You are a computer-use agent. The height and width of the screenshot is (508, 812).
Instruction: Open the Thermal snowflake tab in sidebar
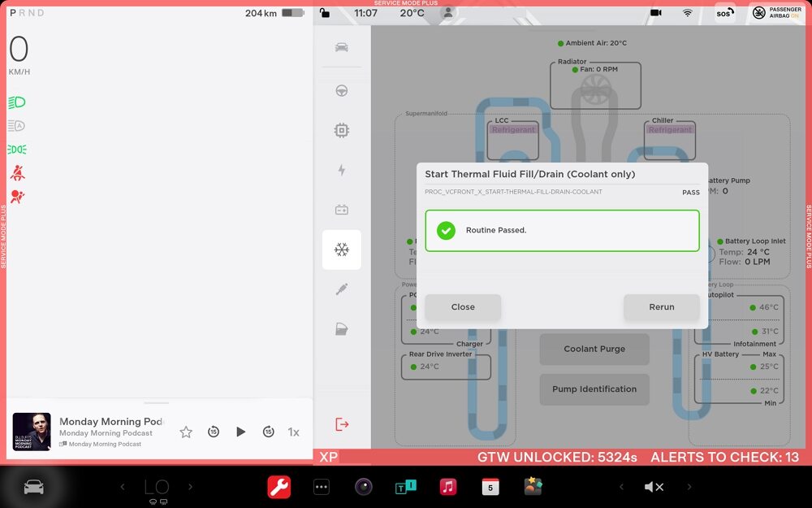342,250
